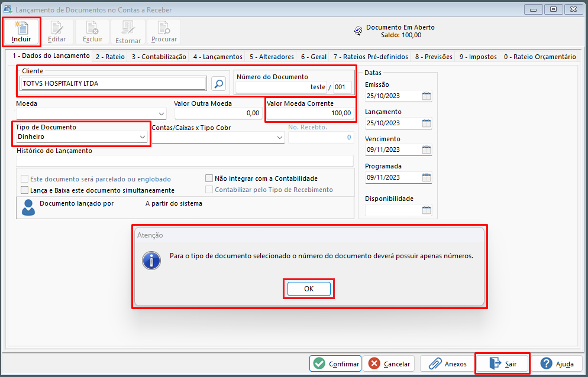The image size is (588, 377).
Task: Click the No. Recebto. field
Action: tap(321, 138)
